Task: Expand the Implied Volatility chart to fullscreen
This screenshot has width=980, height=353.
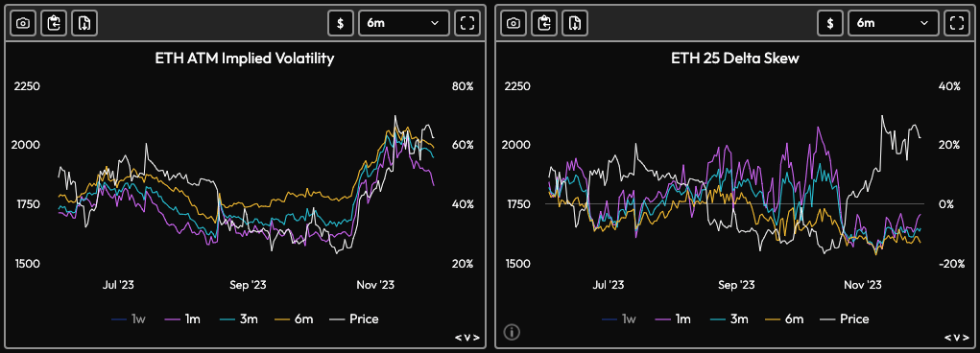Action: click(466, 23)
